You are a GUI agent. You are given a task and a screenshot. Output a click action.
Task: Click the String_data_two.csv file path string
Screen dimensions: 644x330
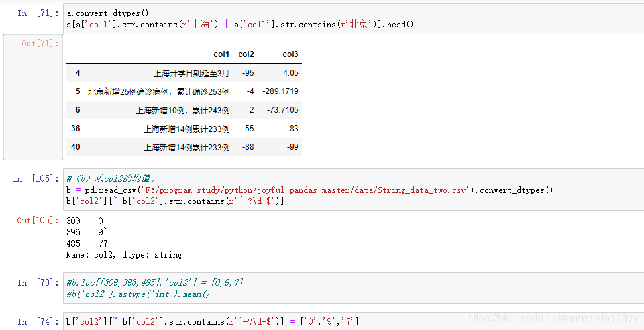[x=305, y=190]
